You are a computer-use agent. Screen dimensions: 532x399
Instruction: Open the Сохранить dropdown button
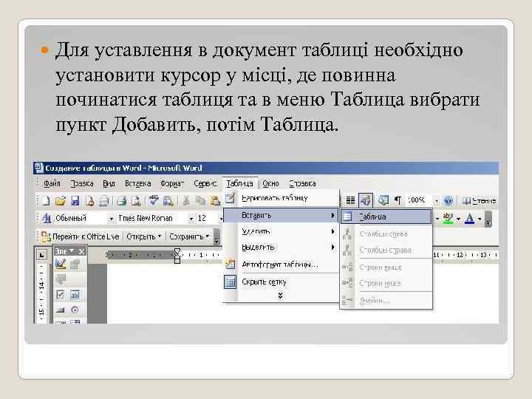click(x=189, y=236)
